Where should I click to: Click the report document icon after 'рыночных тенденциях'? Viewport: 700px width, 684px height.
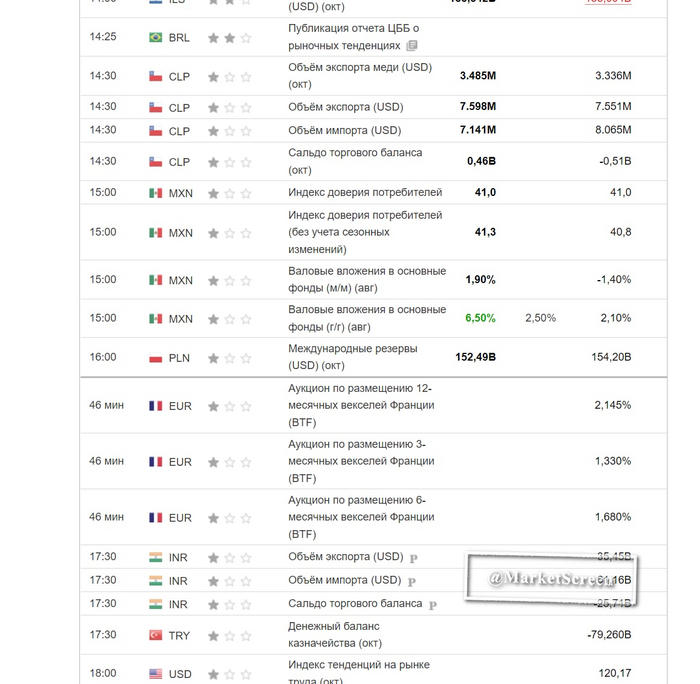(x=413, y=46)
